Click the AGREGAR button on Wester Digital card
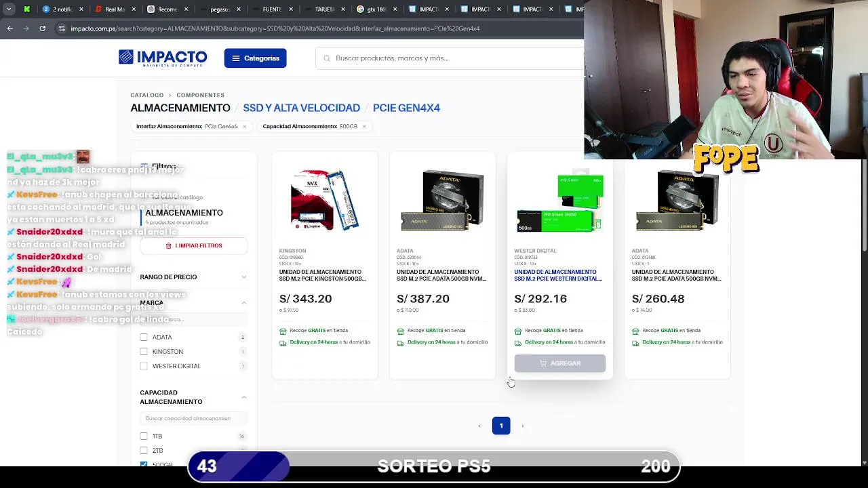 559,363
